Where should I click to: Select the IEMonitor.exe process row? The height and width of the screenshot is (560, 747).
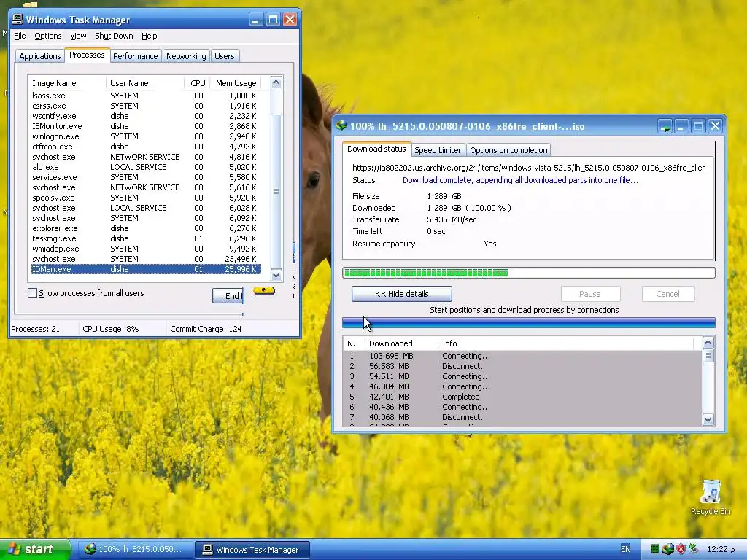(x=146, y=126)
